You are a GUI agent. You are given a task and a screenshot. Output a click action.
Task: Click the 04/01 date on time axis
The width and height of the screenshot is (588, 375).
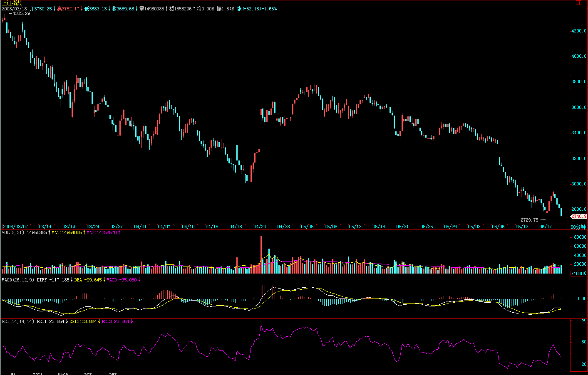(140, 227)
